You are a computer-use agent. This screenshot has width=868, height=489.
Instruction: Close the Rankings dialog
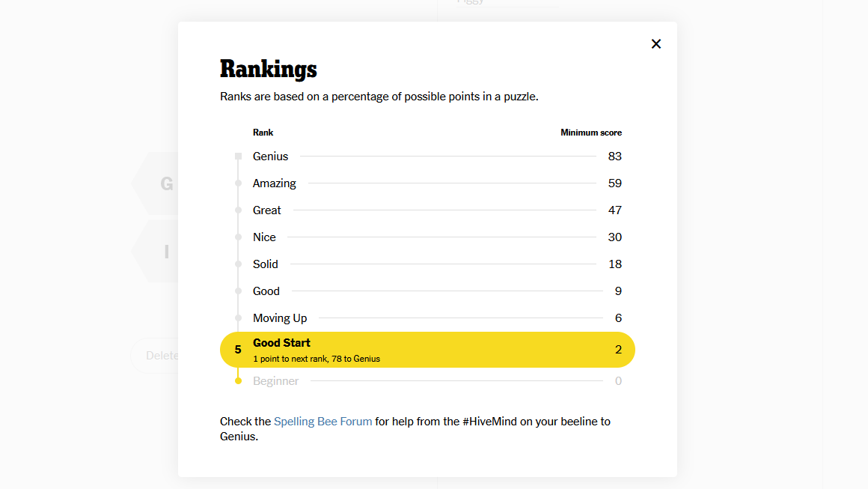tap(656, 44)
